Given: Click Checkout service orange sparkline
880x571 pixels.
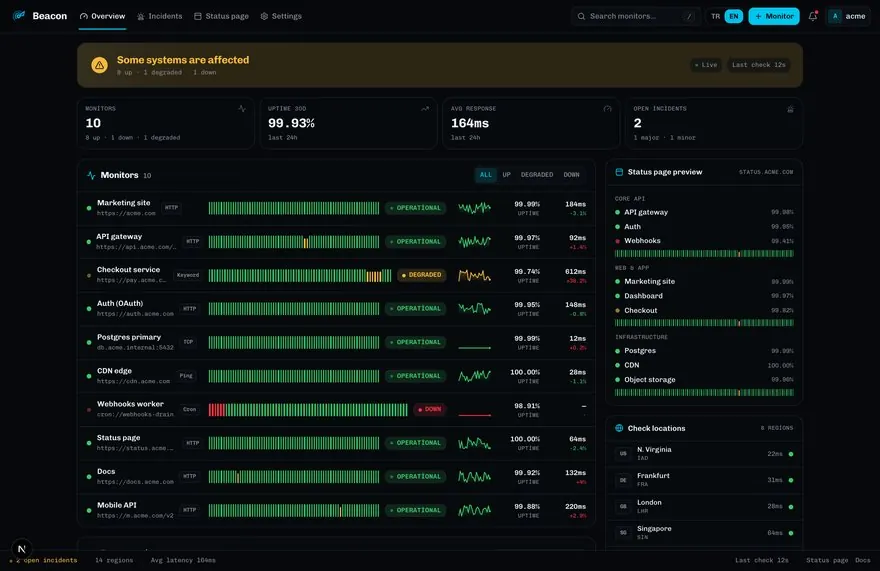Looking at the screenshot, I should 474,275.
